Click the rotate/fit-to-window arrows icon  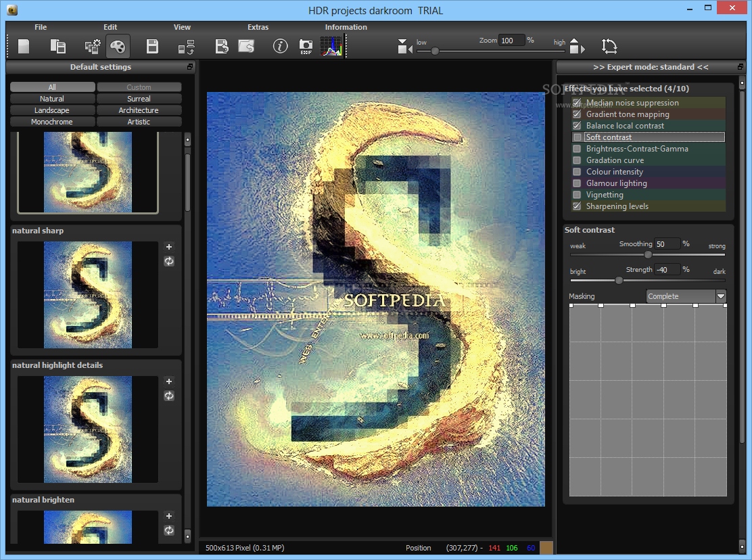click(x=609, y=47)
